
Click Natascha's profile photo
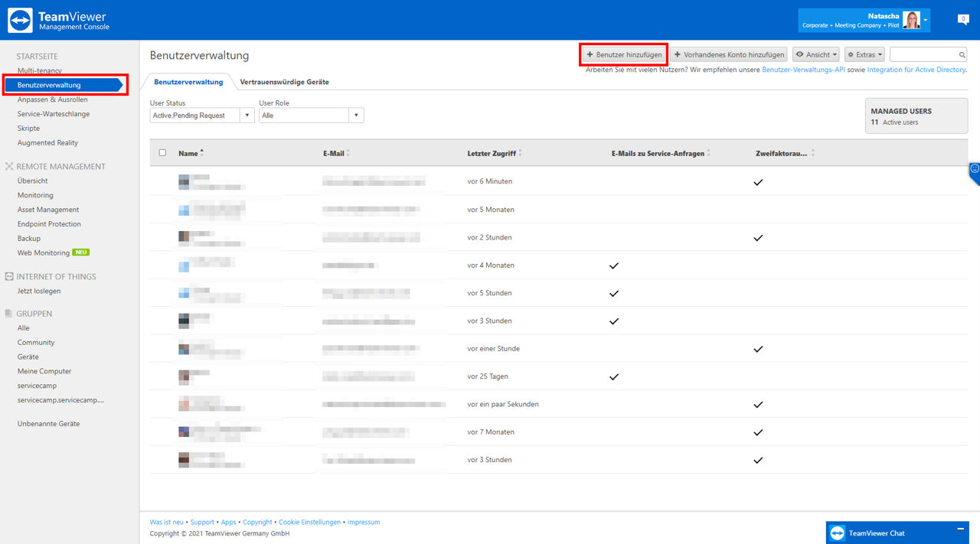pos(911,20)
